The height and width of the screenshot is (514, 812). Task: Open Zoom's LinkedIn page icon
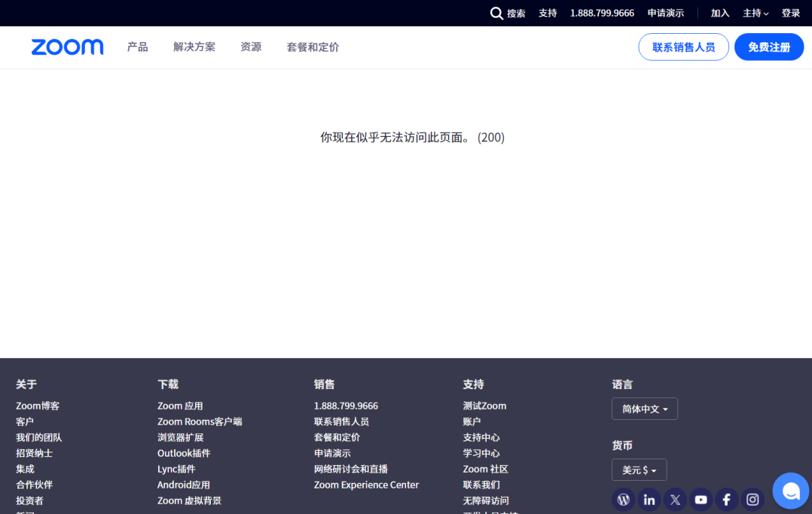click(x=649, y=499)
